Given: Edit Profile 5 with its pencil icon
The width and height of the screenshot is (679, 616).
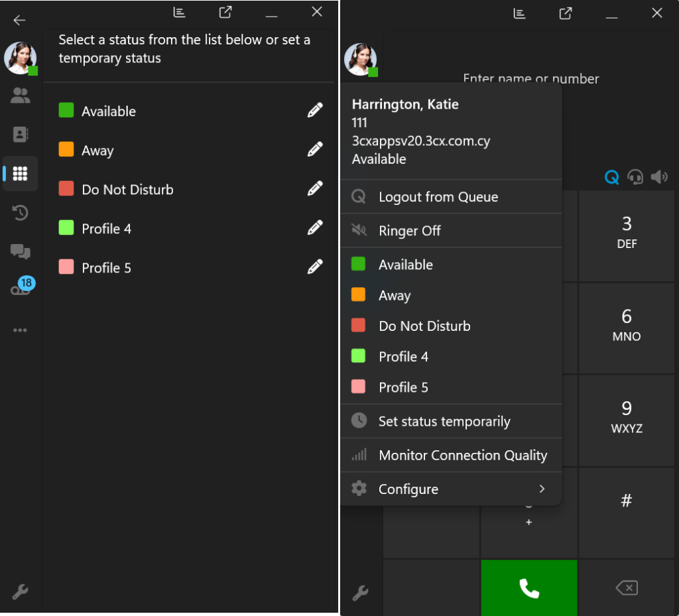Looking at the screenshot, I should 315,267.
